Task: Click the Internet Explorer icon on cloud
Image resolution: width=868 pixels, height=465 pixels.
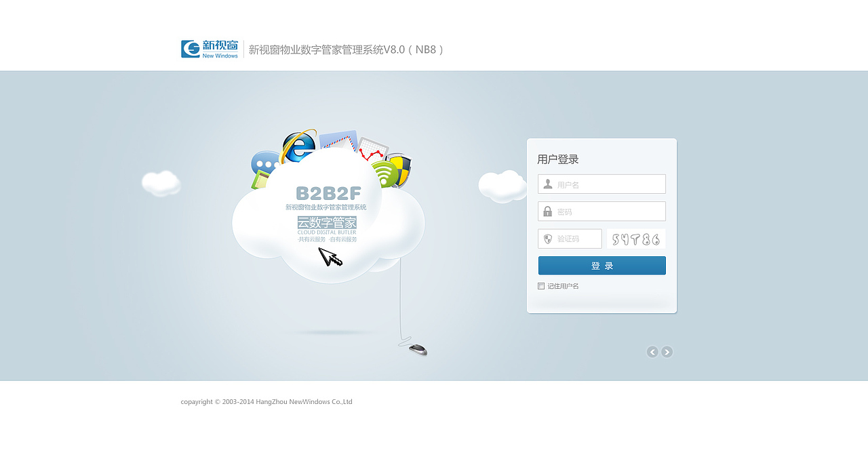Action: tap(298, 146)
